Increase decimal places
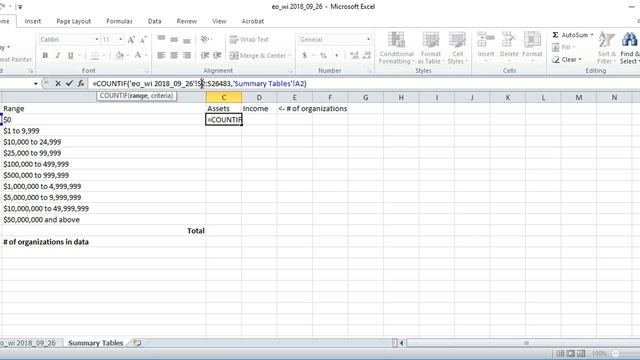Image resolution: width=640 pixels, height=360 pixels. (x=354, y=56)
